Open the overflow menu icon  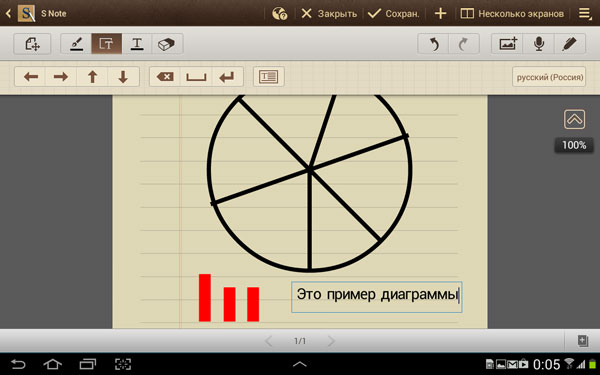click(585, 14)
